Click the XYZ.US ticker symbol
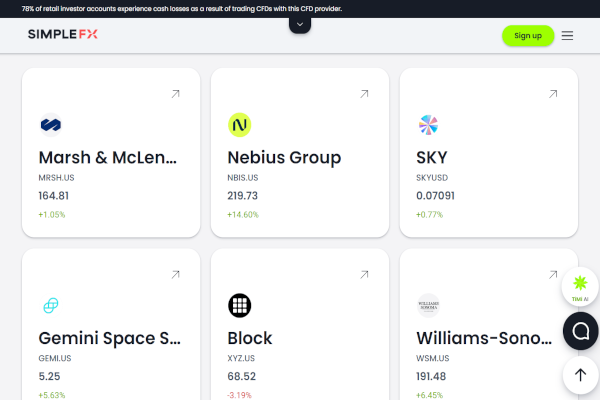Screen dimensions: 600x400 click(x=241, y=358)
